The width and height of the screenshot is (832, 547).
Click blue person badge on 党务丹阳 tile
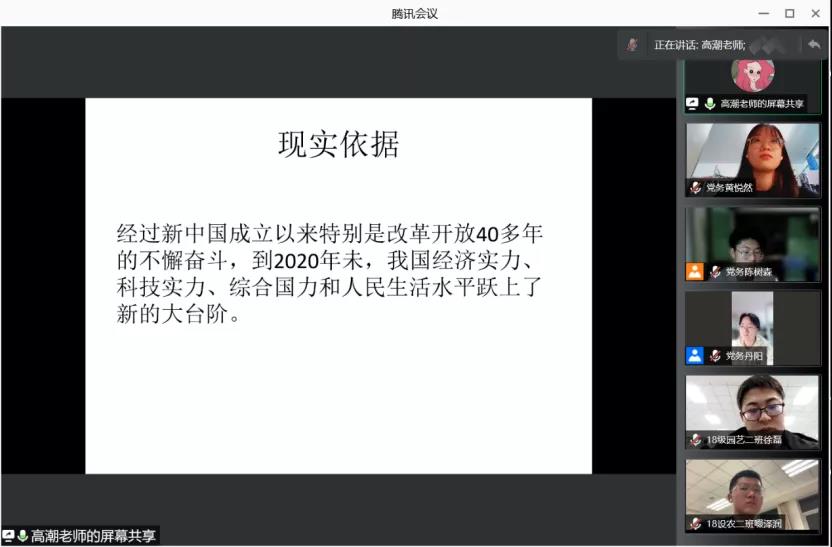click(694, 355)
